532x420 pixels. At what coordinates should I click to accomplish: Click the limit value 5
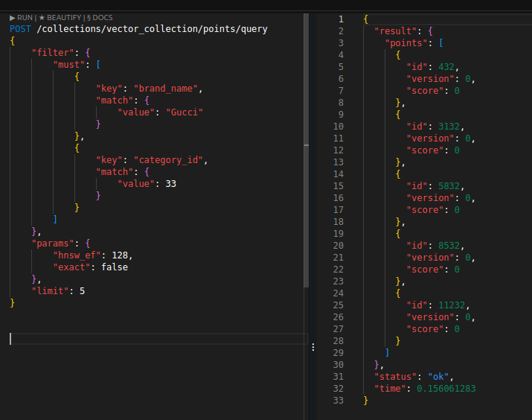(x=82, y=291)
